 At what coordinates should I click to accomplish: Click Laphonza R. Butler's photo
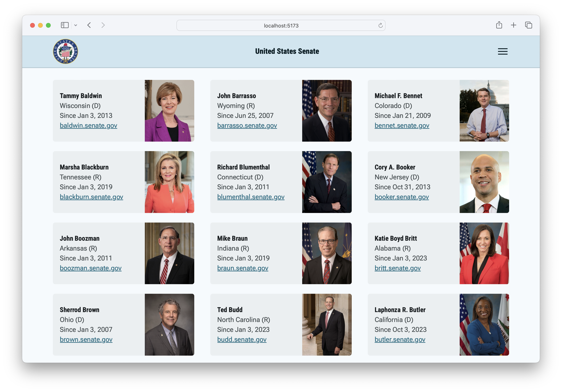tap(484, 325)
